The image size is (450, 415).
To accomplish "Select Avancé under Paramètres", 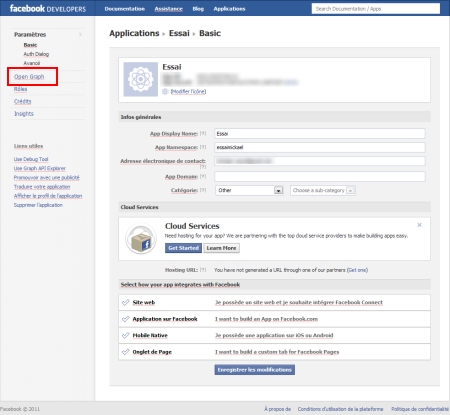I will [32, 63].
